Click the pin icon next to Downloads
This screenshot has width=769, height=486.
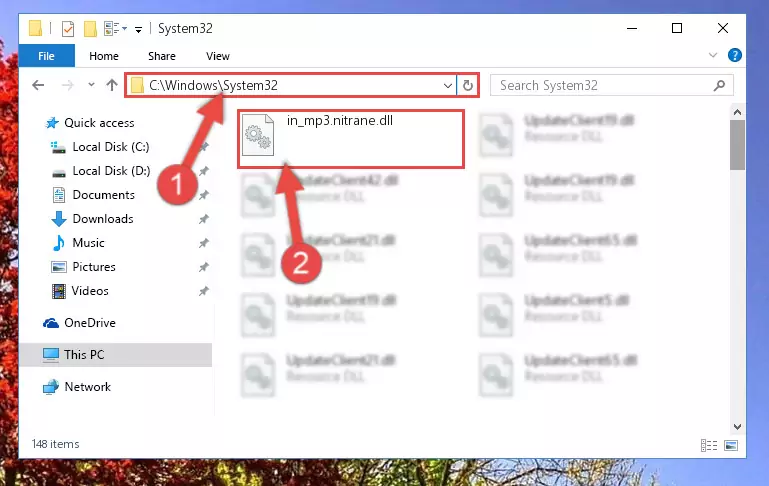(x=204, y=219)
